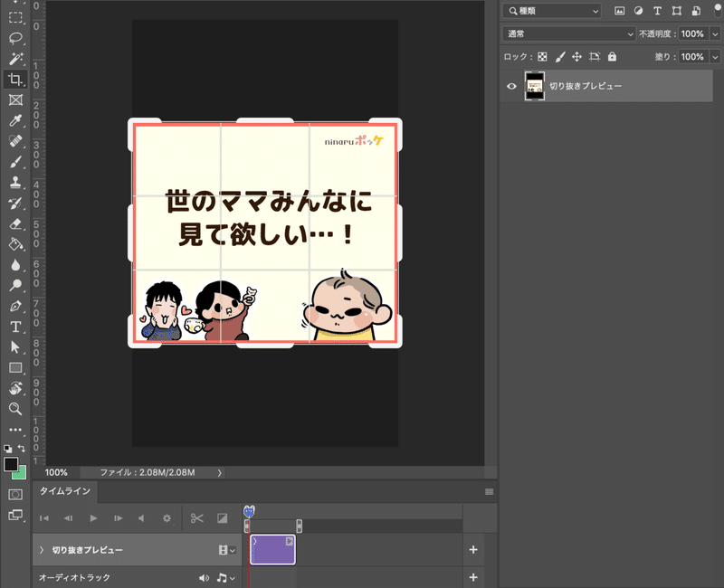Lock artboard nesting
The image size is (724, 588).
tap(595, 57)
